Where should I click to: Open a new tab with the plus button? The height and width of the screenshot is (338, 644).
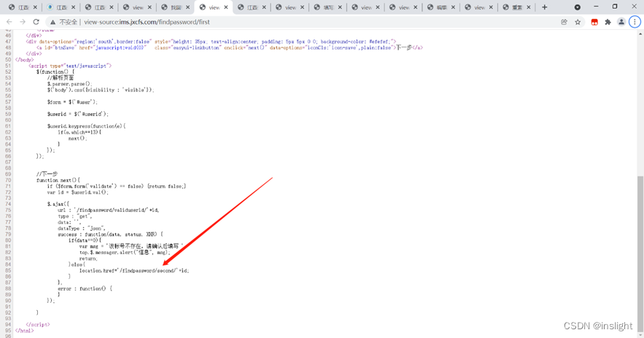545,7
